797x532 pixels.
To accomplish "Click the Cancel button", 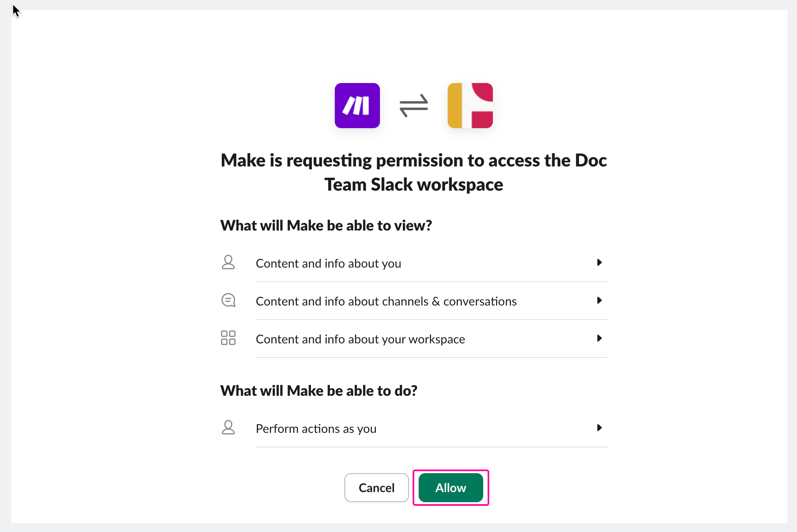I will point(377,488).
